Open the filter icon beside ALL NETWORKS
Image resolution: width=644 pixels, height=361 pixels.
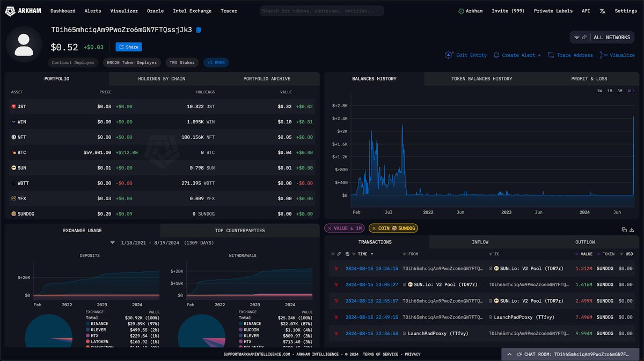[577, 37]
